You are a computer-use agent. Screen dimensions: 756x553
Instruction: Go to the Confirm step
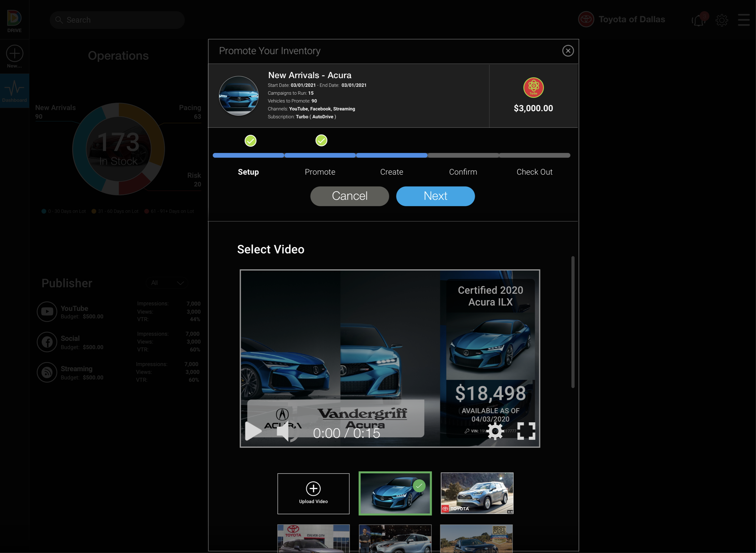pyautogui.click(x=463, y=172)
